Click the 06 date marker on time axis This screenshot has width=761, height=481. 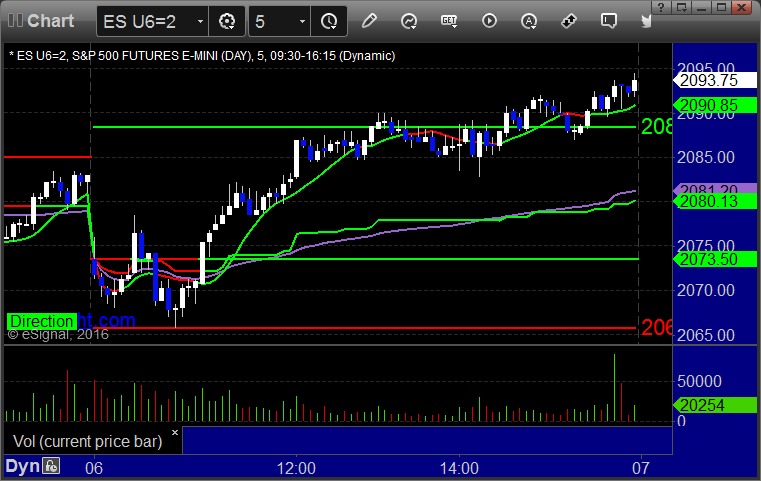[x=94, y=468]
